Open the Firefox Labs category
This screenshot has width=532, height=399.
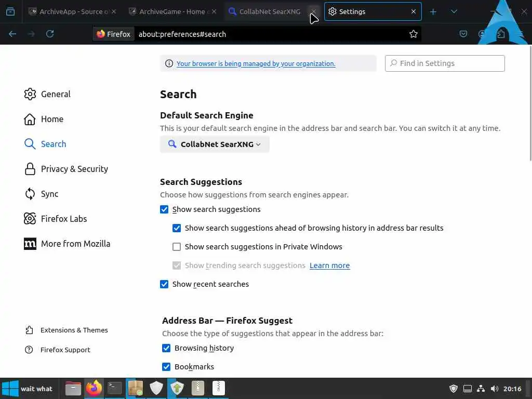(55, 219)
